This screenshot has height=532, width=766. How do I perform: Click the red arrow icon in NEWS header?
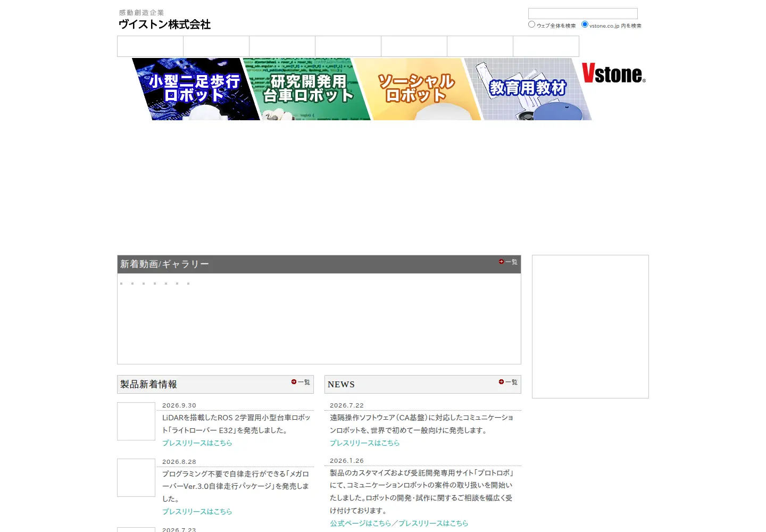[x=501, y=382]
